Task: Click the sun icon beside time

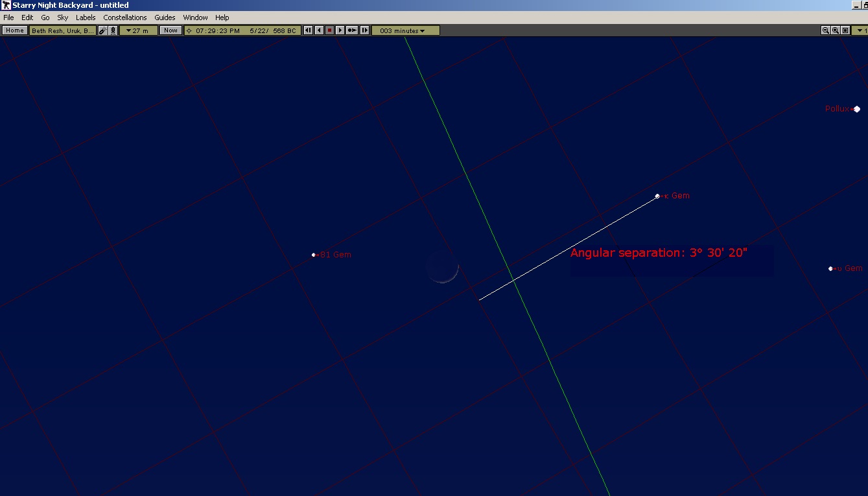Action: [189, 30]
